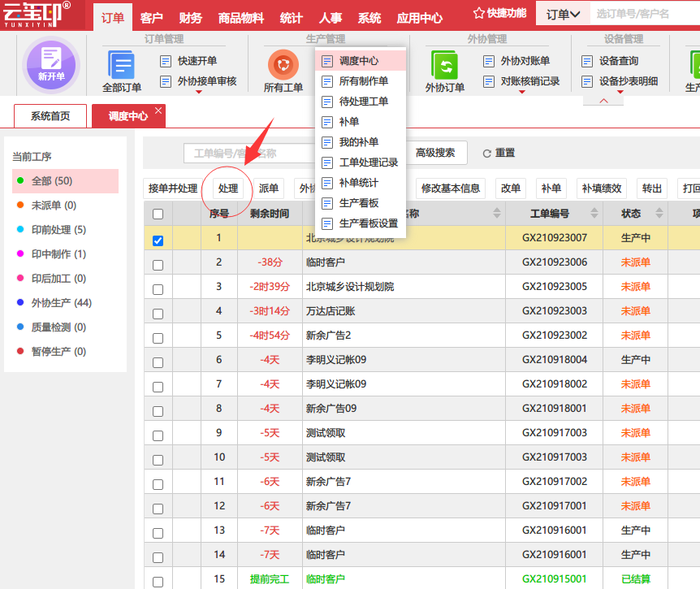Check the checkbox for 新余广告2 row
Viewport: 700px width, 589px height.
pos(158,338)
